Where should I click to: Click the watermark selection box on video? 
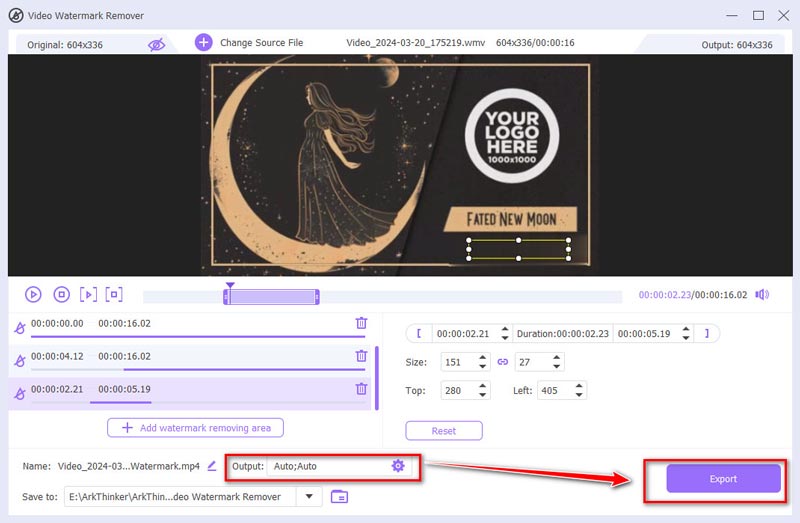click(x=518, y=249)
